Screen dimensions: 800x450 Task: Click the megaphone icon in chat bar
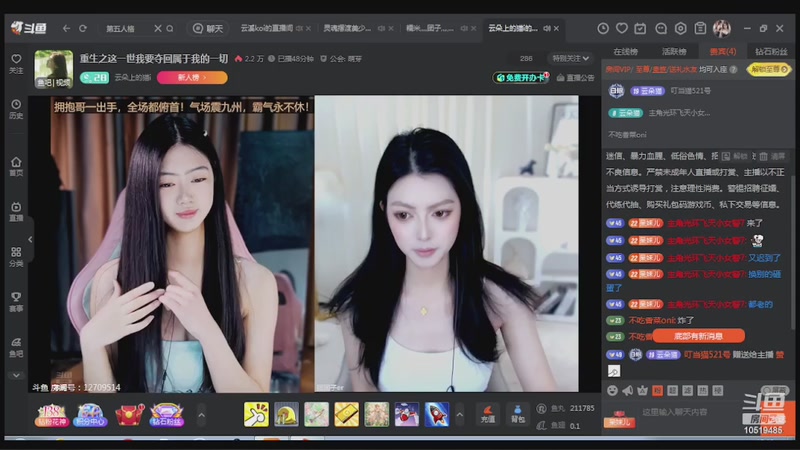[627, 390]
